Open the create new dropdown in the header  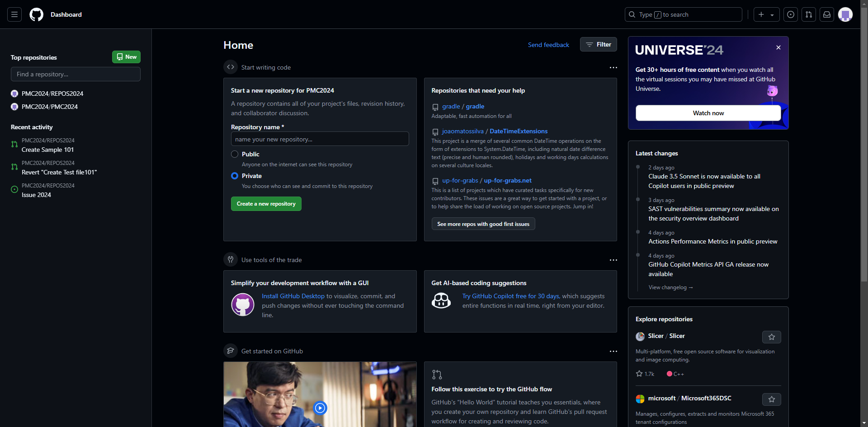pyautogui.click(x=766, y=14)
